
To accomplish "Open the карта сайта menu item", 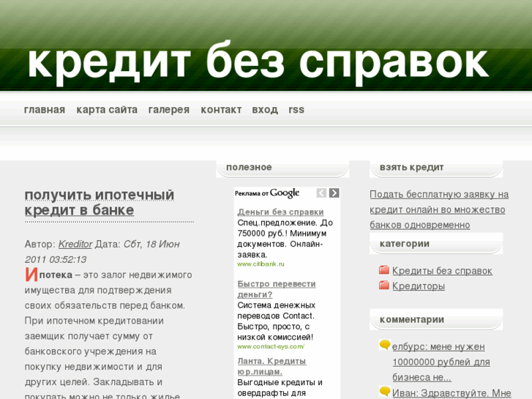I will pyautogui.click(x=107, y=110).
